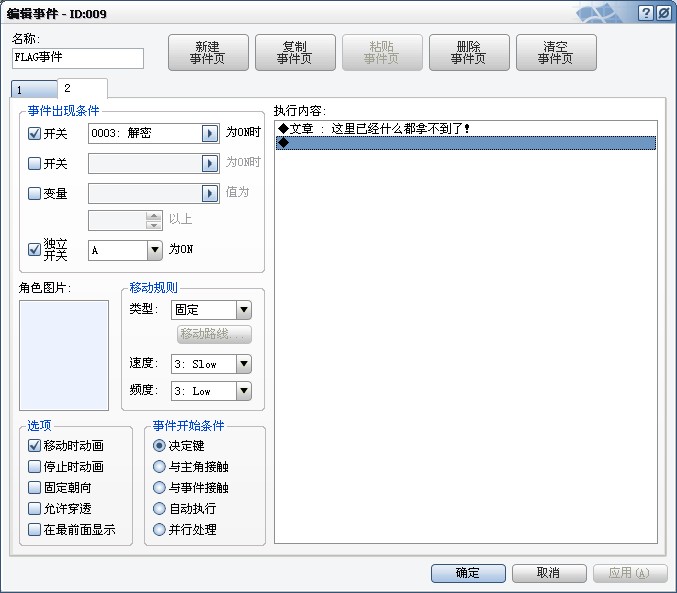Screen dimensions: 677x593
Task: Click the help question mark icon
Action: coord(646,13)
